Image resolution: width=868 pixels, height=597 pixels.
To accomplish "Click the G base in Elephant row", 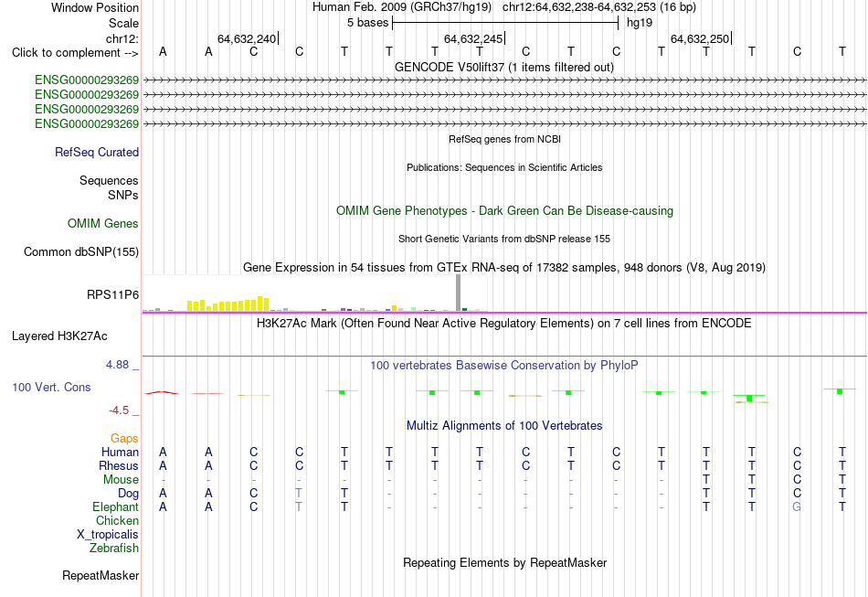I will 797,506.
